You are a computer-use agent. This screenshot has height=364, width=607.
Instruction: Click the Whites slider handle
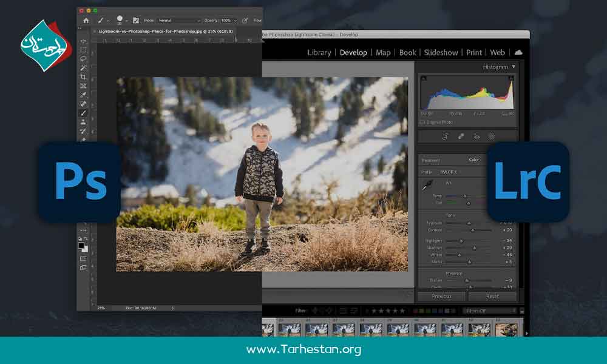point(459,255)
